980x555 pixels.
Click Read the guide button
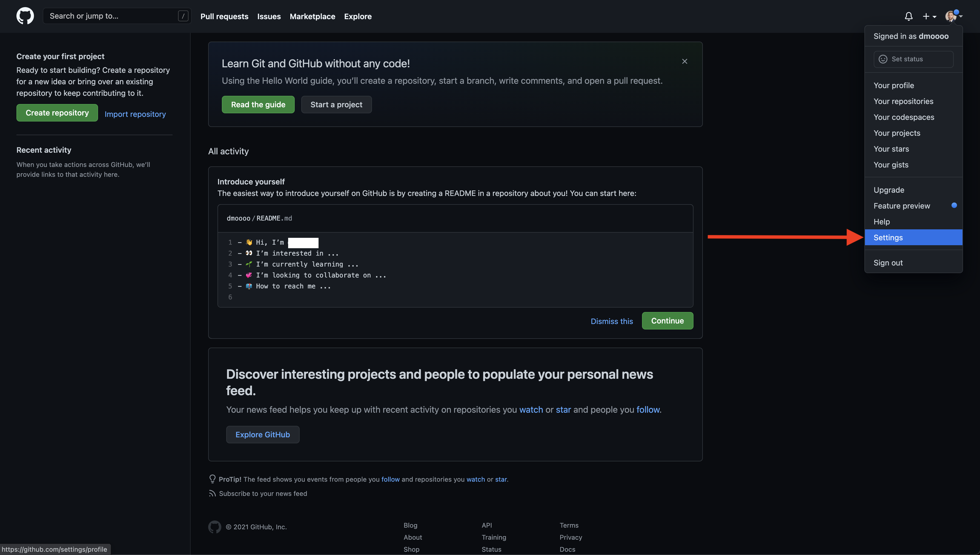click(x=258, y=105)
